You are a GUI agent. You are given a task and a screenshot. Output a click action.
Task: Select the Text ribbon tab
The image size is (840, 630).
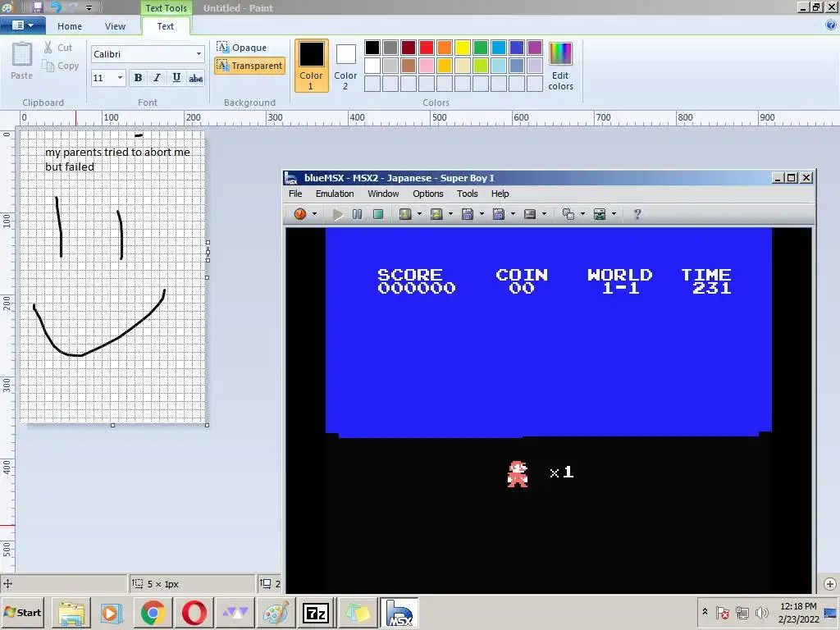click(165, 26)
